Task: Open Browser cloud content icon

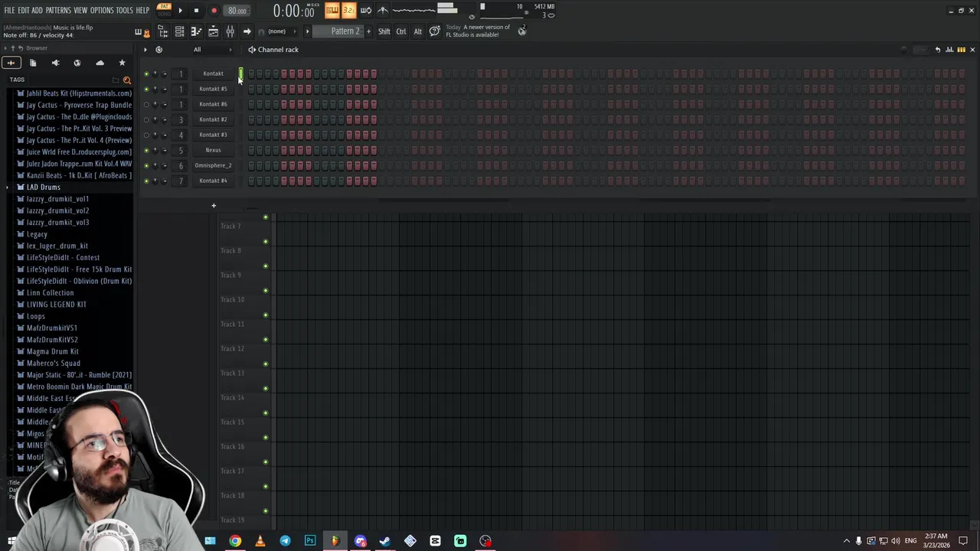Action: 100,63
